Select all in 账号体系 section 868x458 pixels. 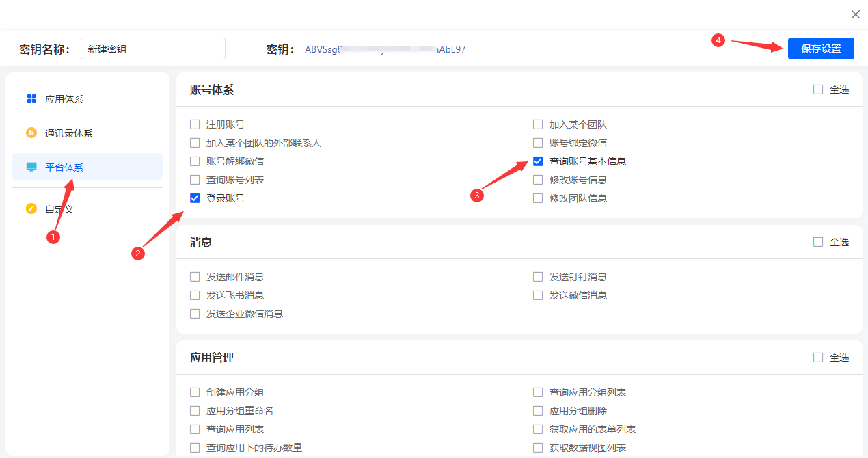tap(818, 90)
